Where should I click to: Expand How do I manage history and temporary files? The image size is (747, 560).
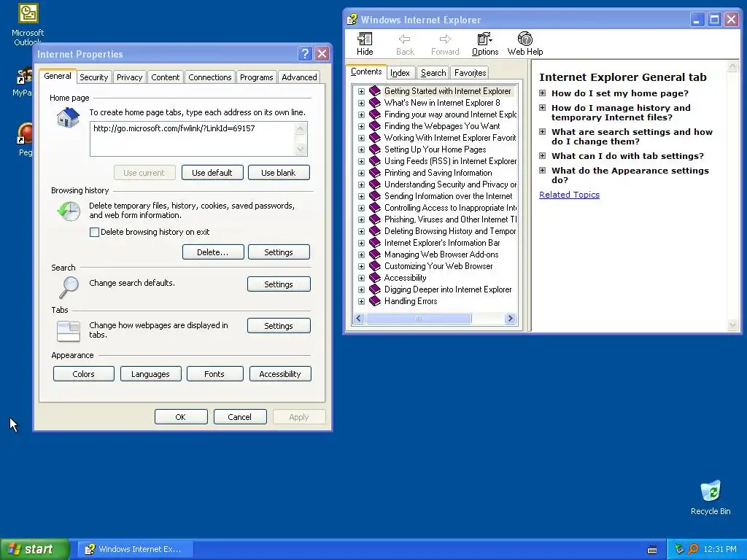[542, 108]
